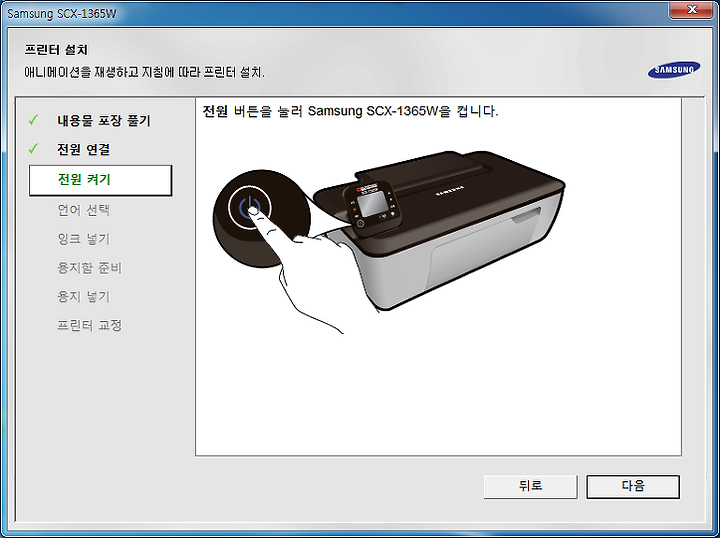Image resolution: width=720 pixels, height=538 pixels.
Task: Select the 전원 켜기 step
Action: point(101,180)
